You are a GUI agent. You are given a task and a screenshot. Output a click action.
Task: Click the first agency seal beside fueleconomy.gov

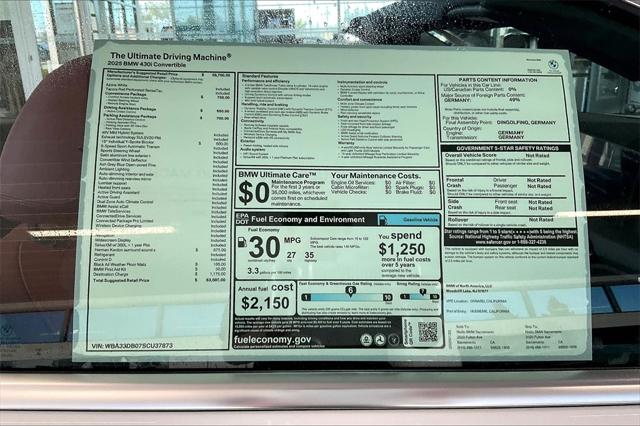point(366,339)
